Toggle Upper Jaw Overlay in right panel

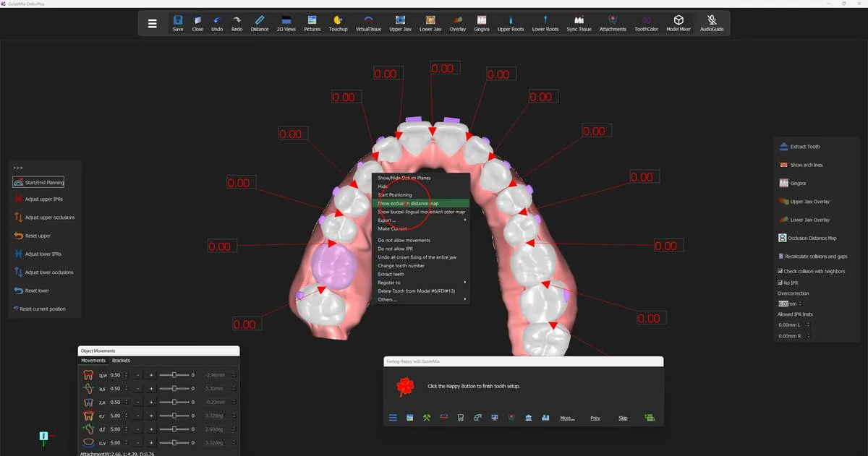click(804, 202)
